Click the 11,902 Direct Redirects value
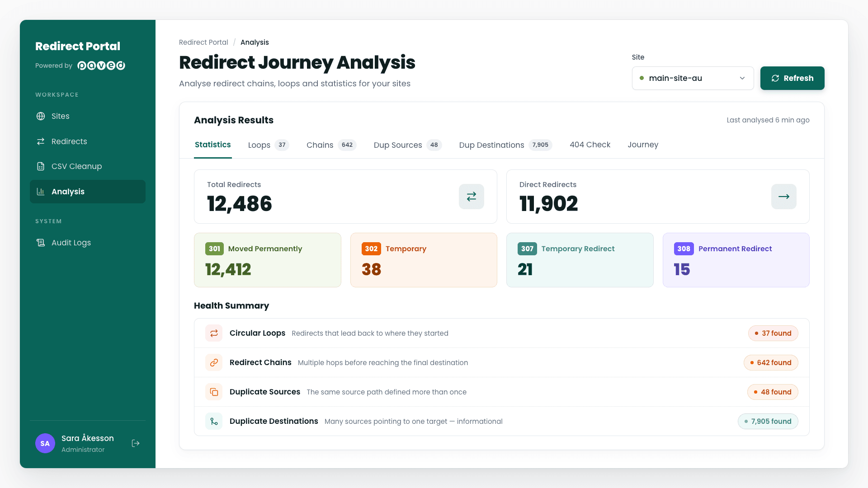The image size is (868, 488). (549, 204)
